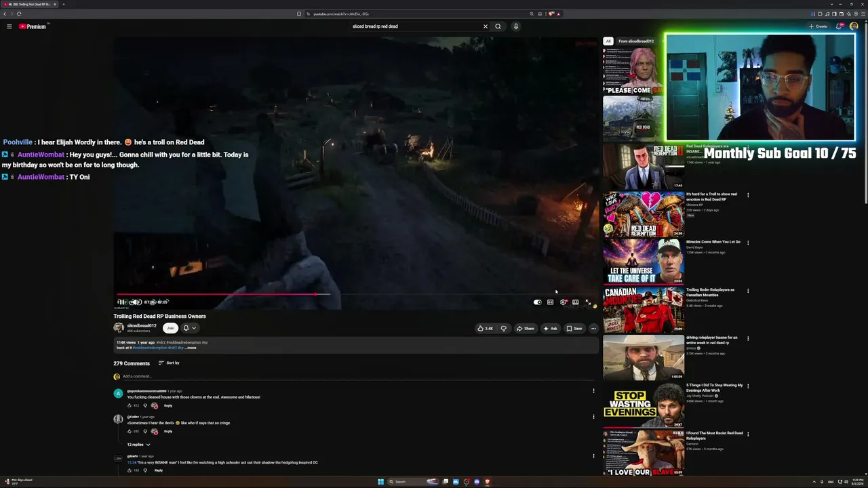
Task: Enter full screen from the player
Action: (588, 302)
